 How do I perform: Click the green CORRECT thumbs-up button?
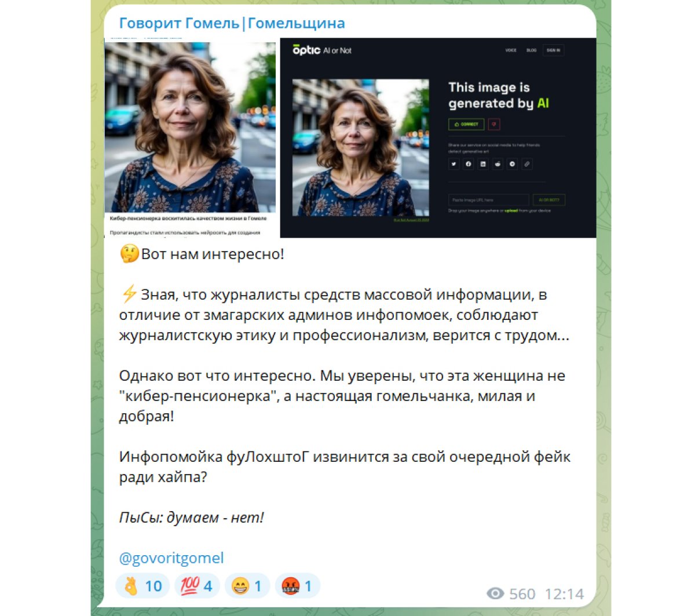click(x=466, y=124)
